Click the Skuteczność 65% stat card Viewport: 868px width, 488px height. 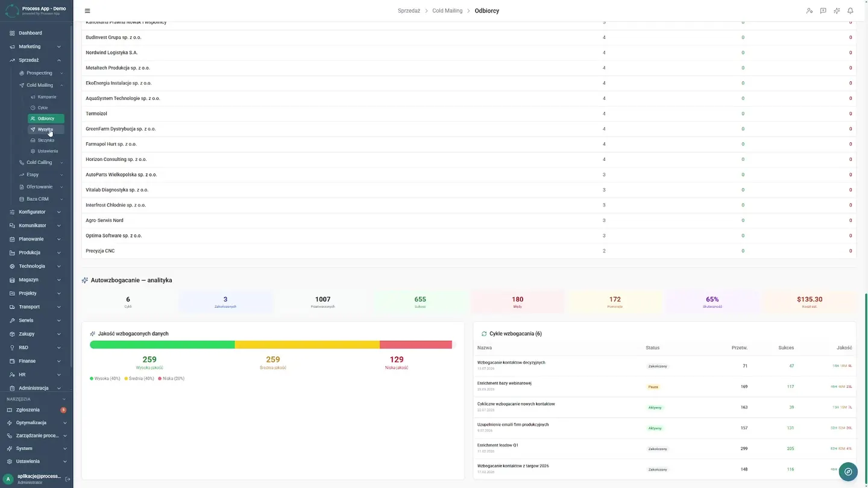point(712,302)
